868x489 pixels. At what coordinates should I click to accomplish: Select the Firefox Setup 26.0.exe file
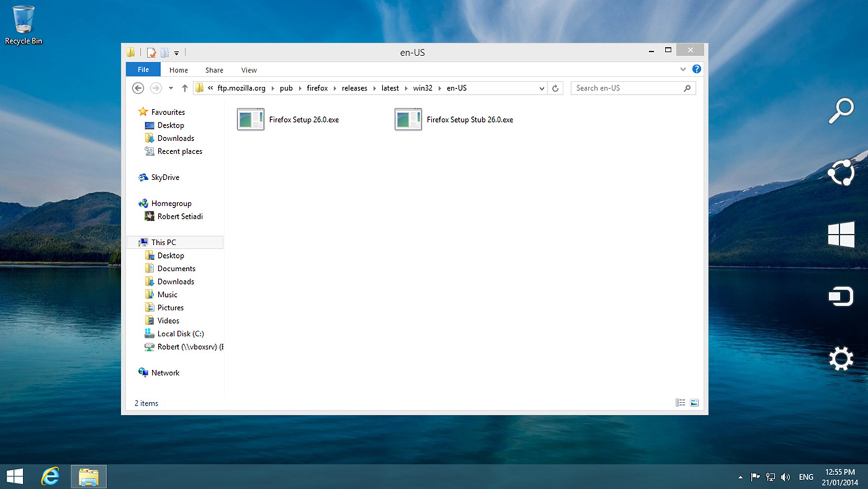(303, 120)
